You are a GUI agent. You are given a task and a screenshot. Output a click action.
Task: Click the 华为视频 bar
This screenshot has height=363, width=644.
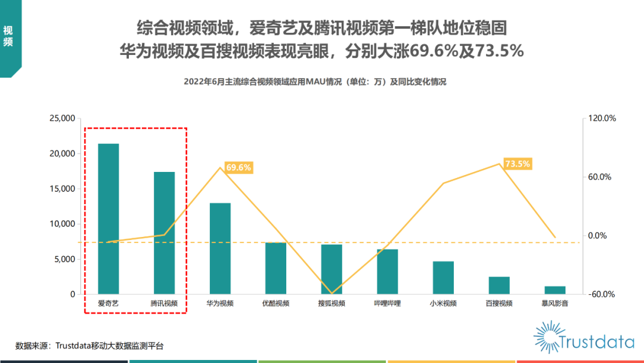point(220,248)
